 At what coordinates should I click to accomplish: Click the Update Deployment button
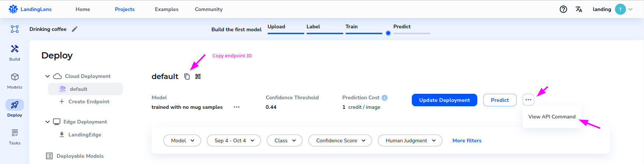coord(445,100)
